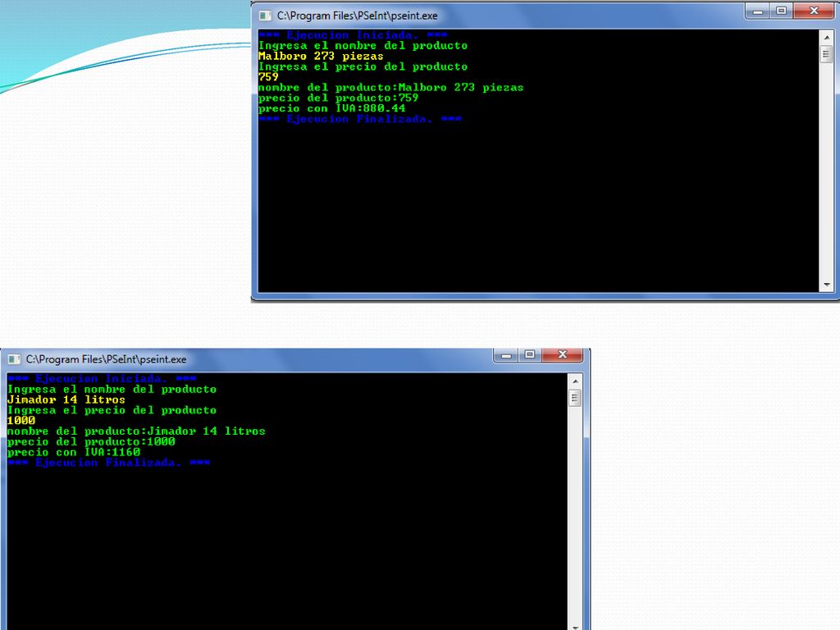Click the console icon in the lower pseint.exe title bar
Viewport: 840px width, 630px height.
point(15,359)
